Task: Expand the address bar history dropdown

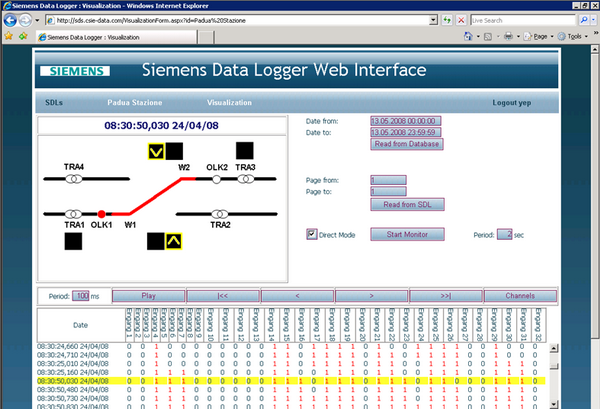Action: point(433,20)
